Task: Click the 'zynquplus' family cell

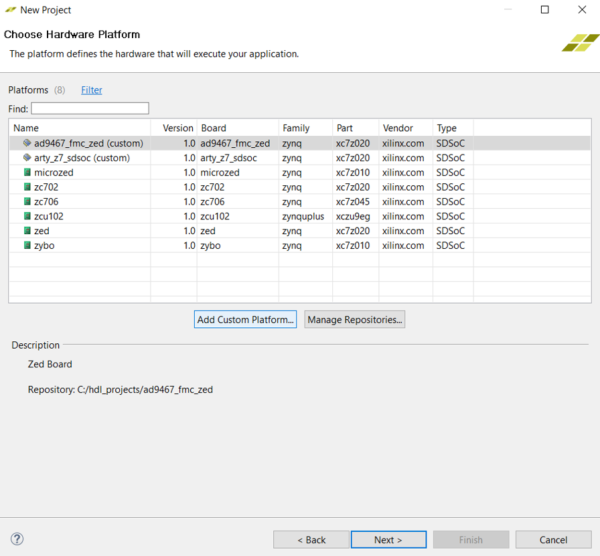Action: point(303,216)
